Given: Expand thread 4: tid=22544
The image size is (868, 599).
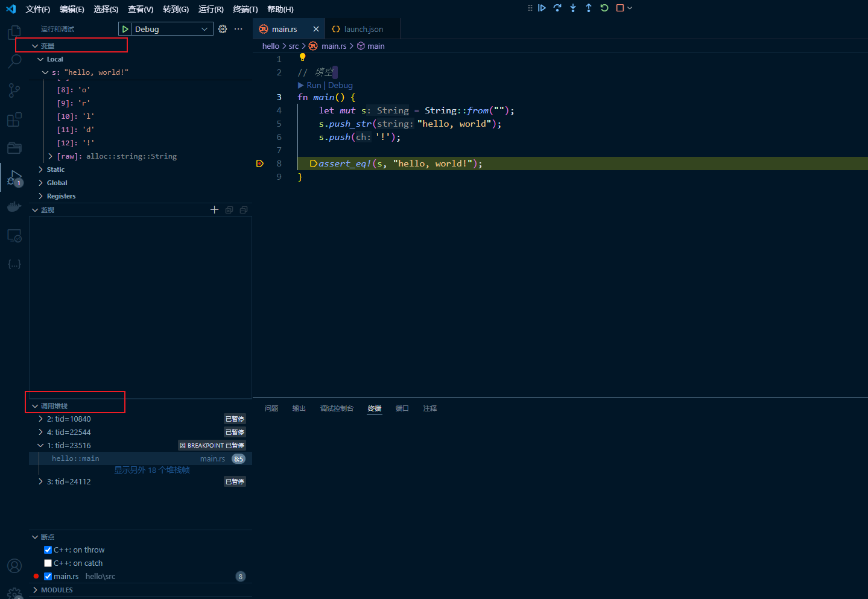Looking at the screenshot, I should [x=40, y=433].
